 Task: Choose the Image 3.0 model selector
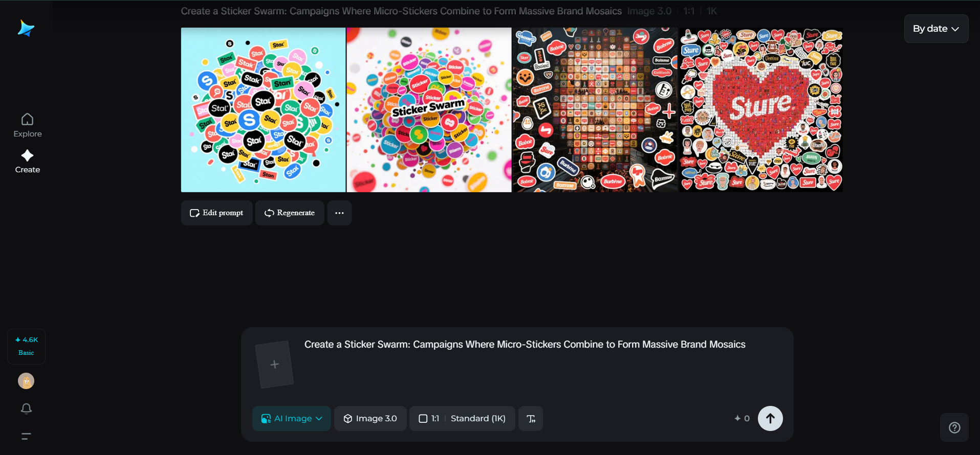coord(371,419)
